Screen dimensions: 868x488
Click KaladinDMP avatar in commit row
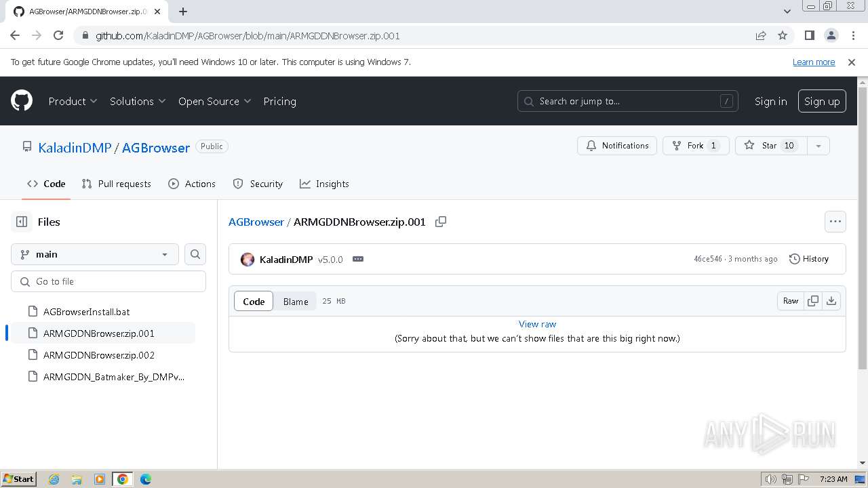point(248,260)
